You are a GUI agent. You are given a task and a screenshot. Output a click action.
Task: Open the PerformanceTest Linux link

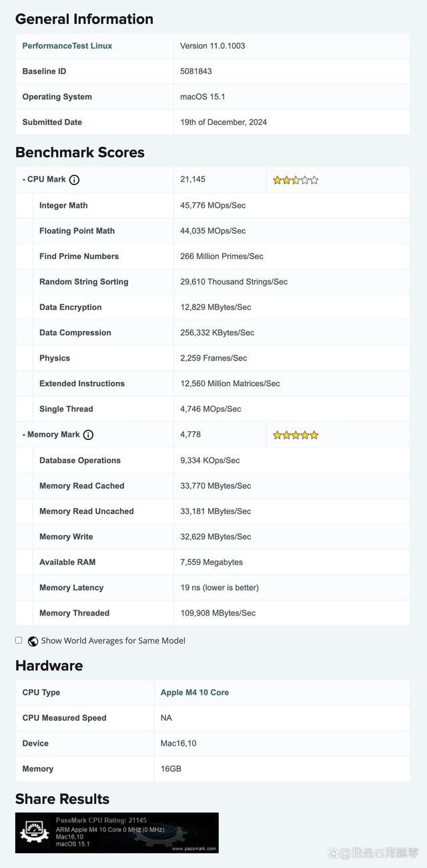point(67,46)
